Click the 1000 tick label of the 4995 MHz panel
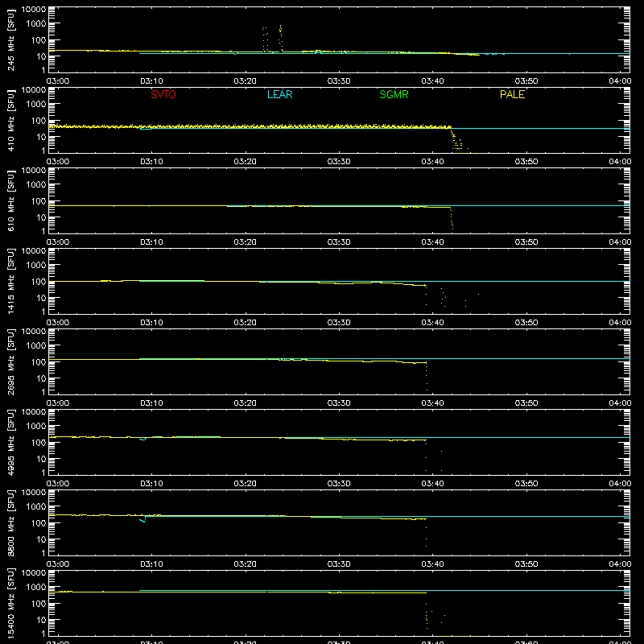The height and width of the screenshot is (644, 644). coord(36,427)
